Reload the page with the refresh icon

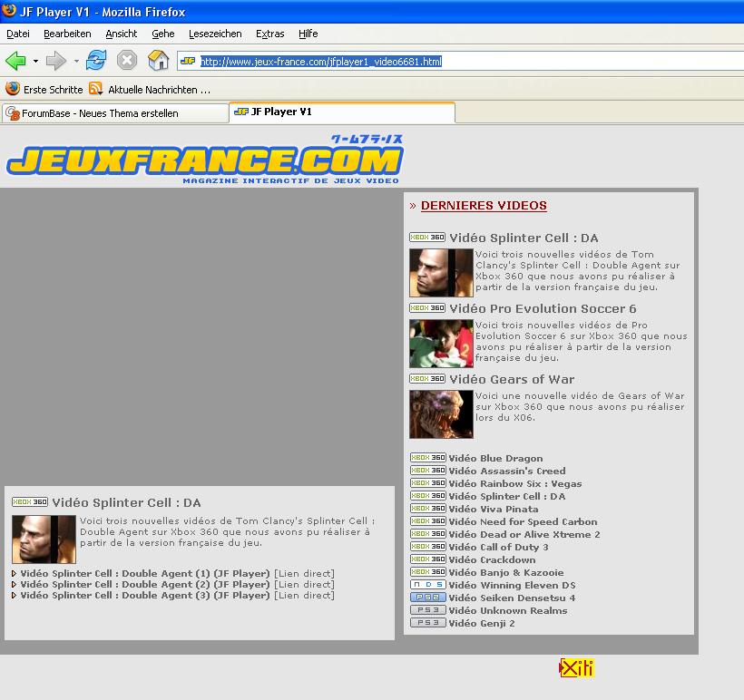(x=96, y=60)
